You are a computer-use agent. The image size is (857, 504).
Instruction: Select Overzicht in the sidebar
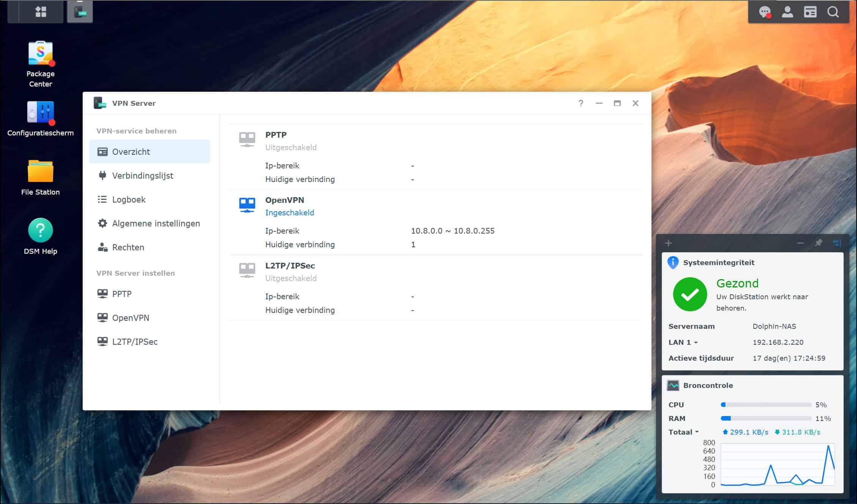(150, 152)
